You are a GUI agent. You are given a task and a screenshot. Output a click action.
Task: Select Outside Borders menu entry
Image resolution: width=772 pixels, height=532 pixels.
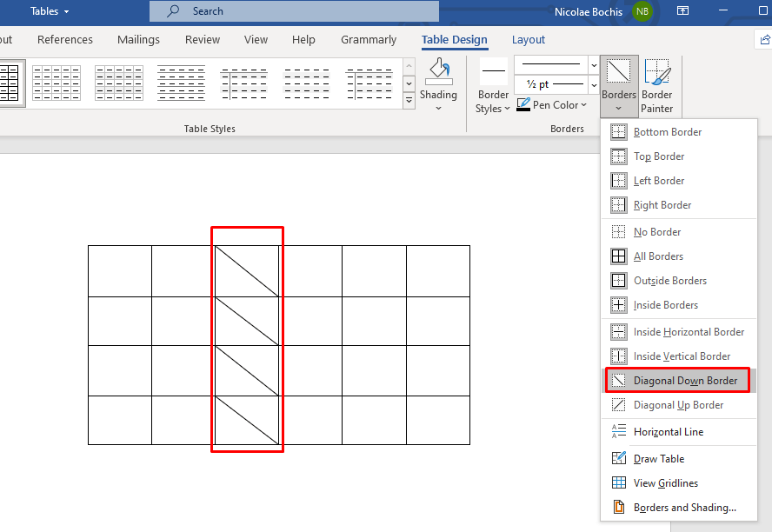[x=669, y=281]
